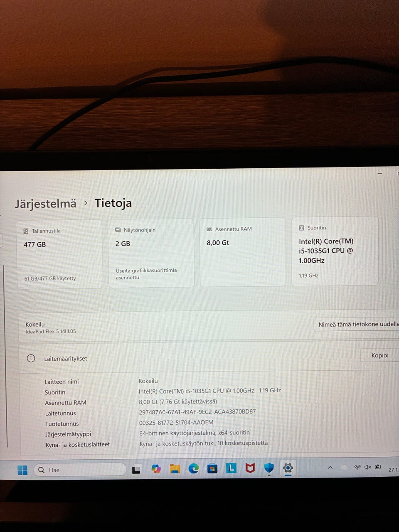This screenshot has height=532, width=399.
Task: Open Wi-Fi network status in tray
Action: point(357,467)
